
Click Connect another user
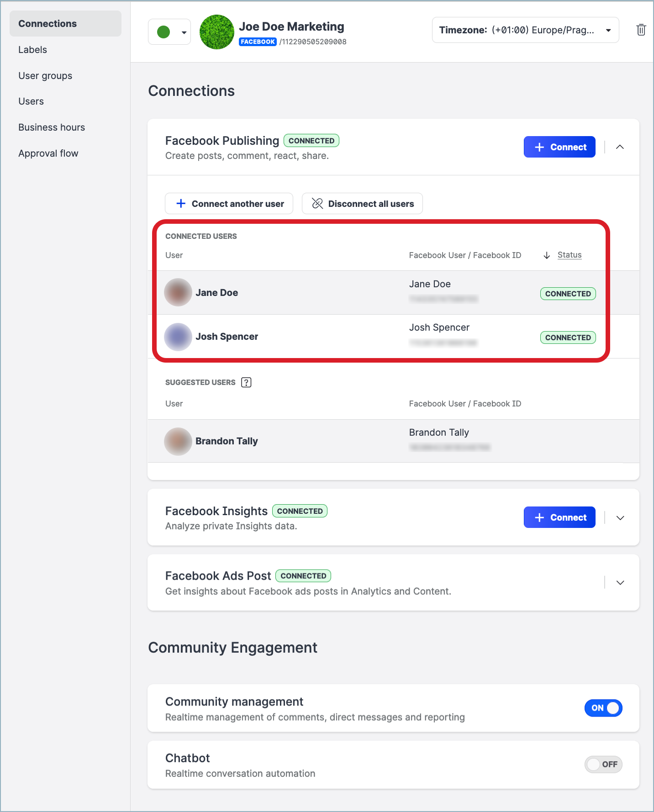229,204
